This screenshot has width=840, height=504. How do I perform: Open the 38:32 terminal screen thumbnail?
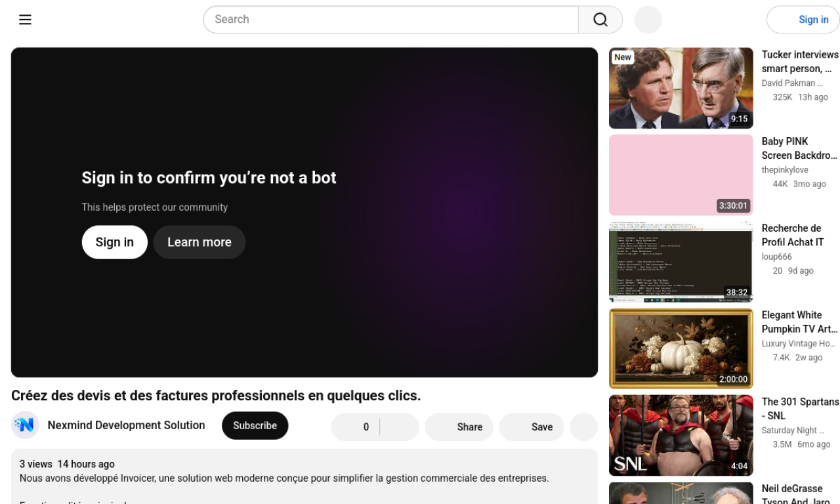pyautogui.click(x=681, y=262)
